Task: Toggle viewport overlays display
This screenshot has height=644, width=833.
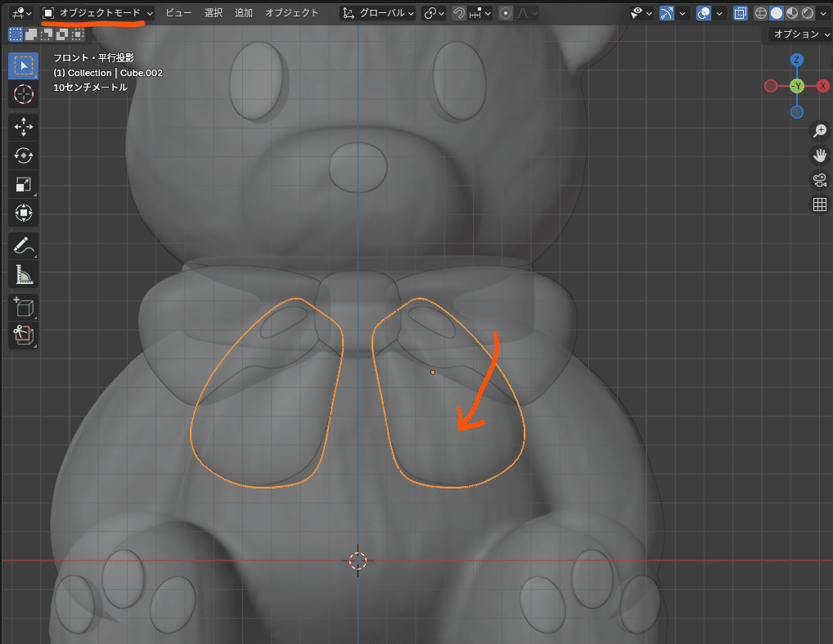Action: tap(704, 13)
